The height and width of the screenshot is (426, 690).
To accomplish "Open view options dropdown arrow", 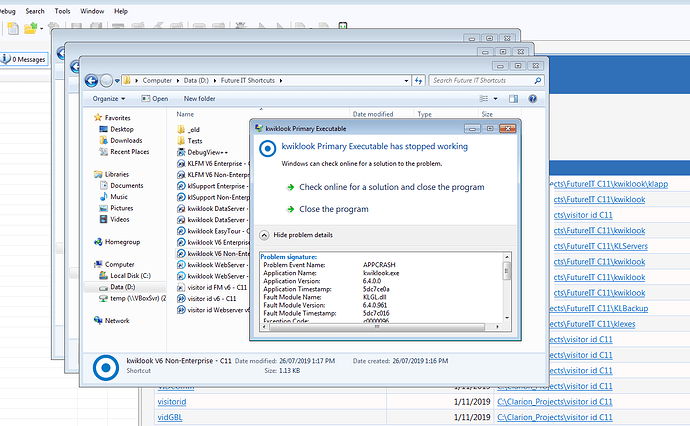I will click(495, 99).
